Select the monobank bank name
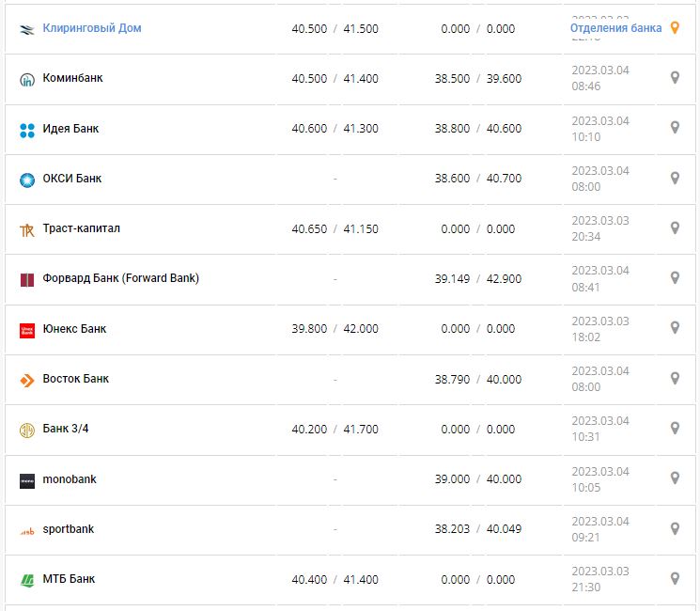700x611 pixels. click(x=70, y=479)
